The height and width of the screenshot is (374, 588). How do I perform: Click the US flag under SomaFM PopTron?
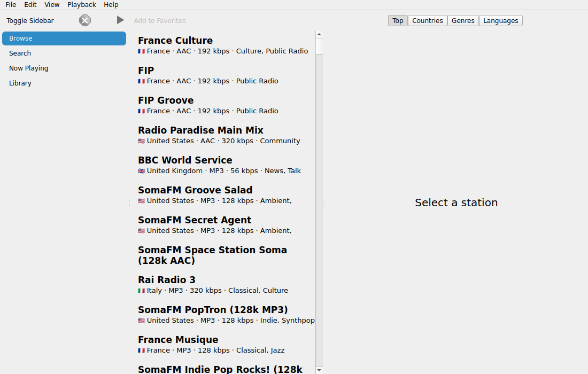[x=141, y=321]
